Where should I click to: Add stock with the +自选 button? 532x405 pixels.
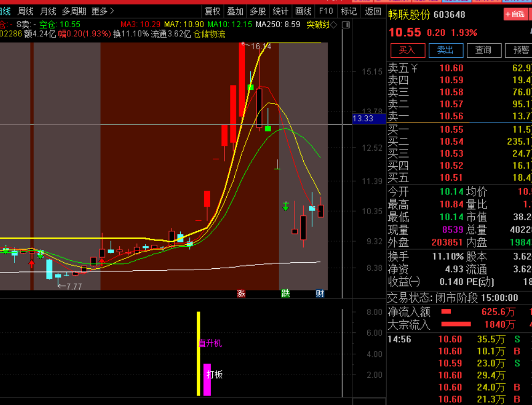(514, 14)
